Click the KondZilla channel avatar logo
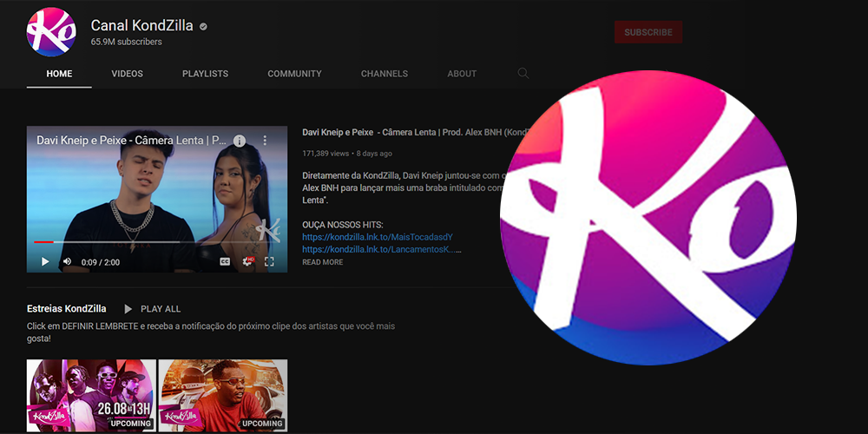 coord(51,32)
